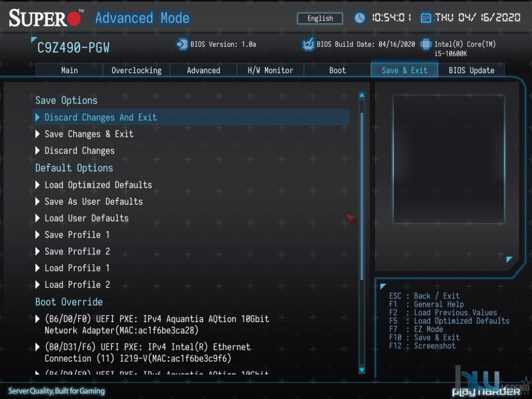Click arrow beside Load Profile 2
Image resolution: width=532 pixels, height=399 pixels.
click(37, 284)
